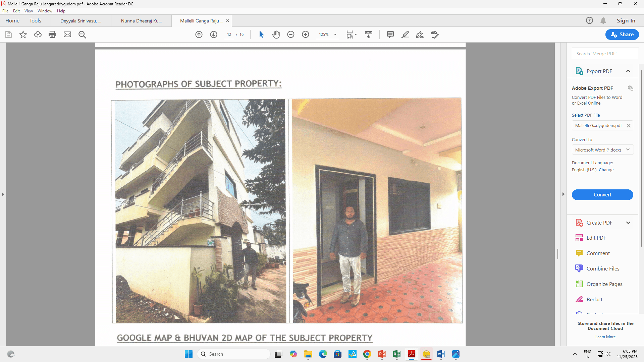
Task: Activate the selection arrow tool
Action: [x=262, y=35]
